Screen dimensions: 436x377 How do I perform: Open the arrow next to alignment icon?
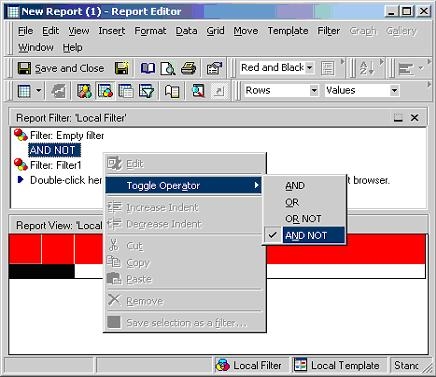pyautogui.click(x=421, y=69)
